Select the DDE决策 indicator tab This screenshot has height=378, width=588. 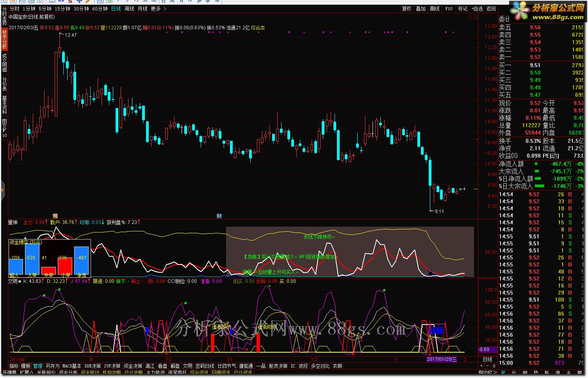coord(93,366)
